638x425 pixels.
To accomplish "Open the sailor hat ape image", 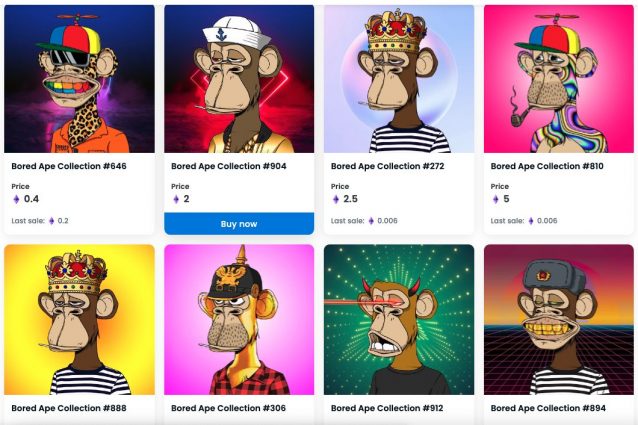I will point(238,78).
